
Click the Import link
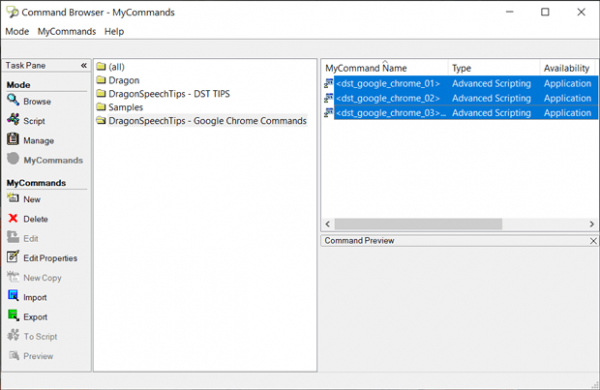[x=35, y=297]
